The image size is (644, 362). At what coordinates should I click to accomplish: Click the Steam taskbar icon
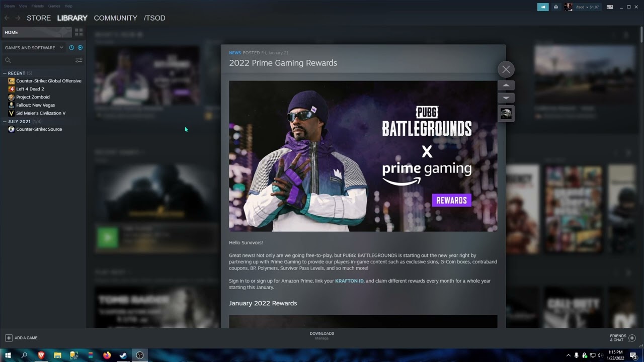123,355
